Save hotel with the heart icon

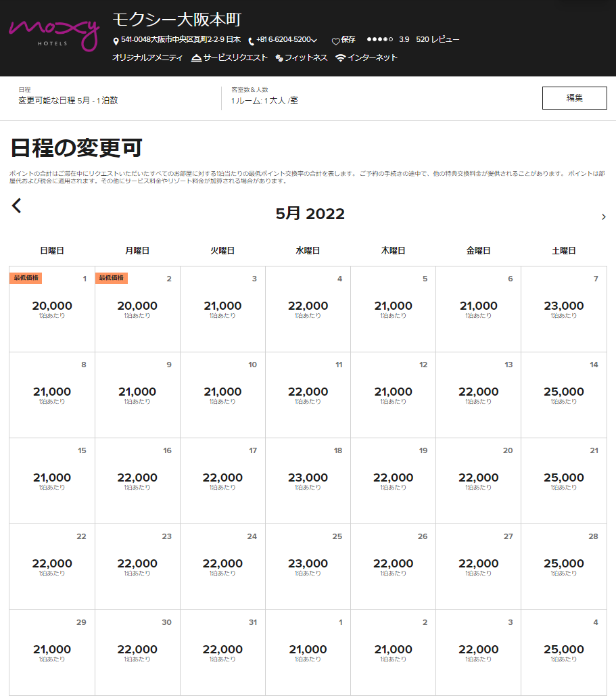pos(335,41)
